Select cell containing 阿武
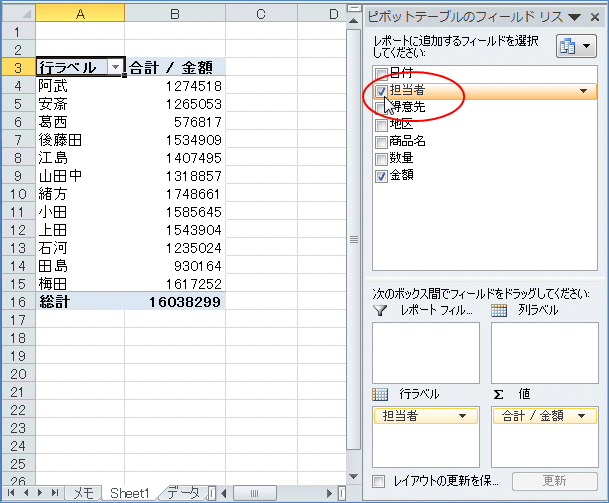The image size is (609, 503). click(80, 86)
